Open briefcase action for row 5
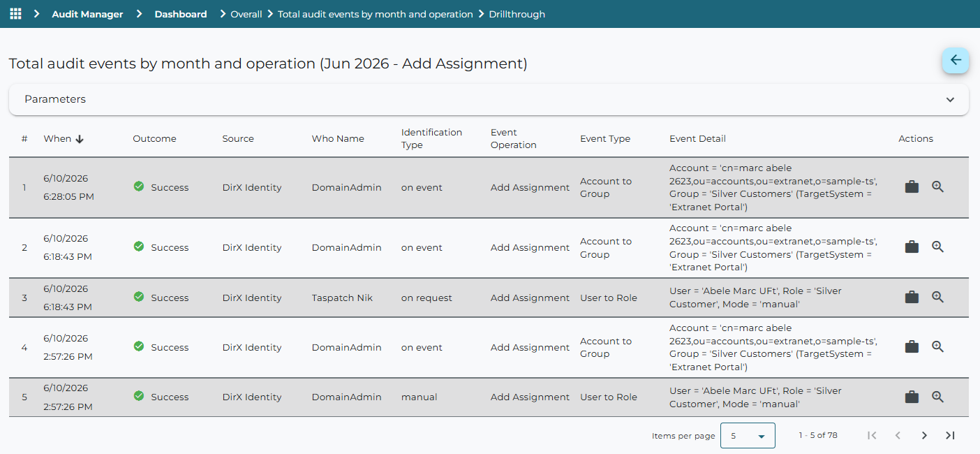980x454 pixels. pyautogui.click(x=912, y=397)
